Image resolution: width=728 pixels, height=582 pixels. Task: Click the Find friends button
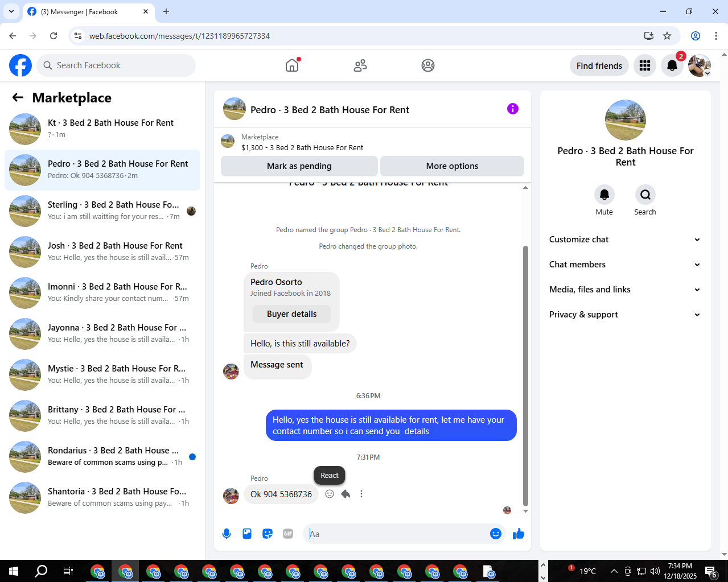click(599, 65)
